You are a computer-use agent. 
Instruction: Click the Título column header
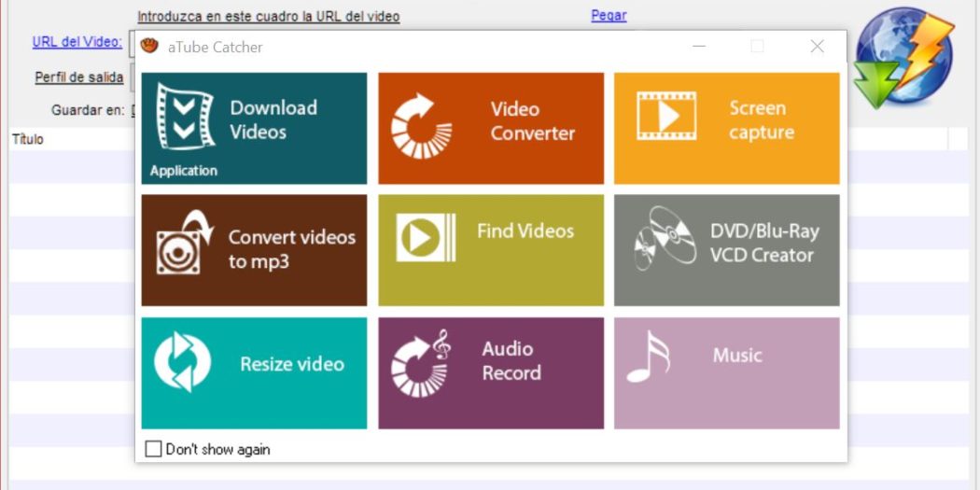tap(28, 139)
